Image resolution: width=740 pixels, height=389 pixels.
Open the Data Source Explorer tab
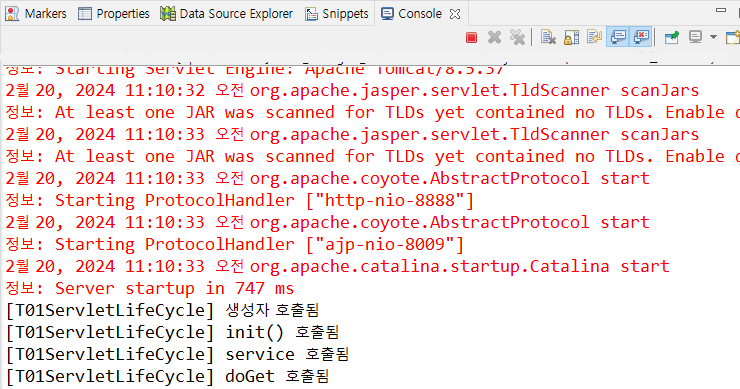click(226, 14)
